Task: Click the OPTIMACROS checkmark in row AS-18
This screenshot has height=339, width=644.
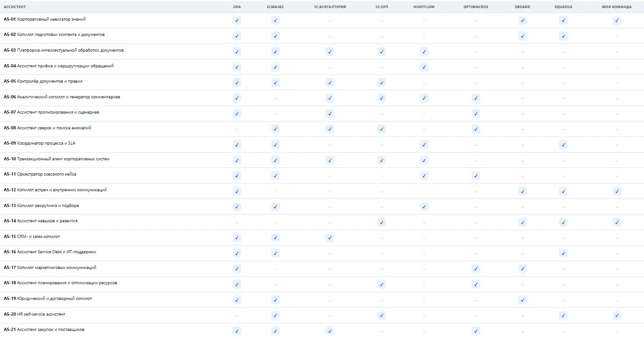Action: pyautogui.click(x=476, y=284)
